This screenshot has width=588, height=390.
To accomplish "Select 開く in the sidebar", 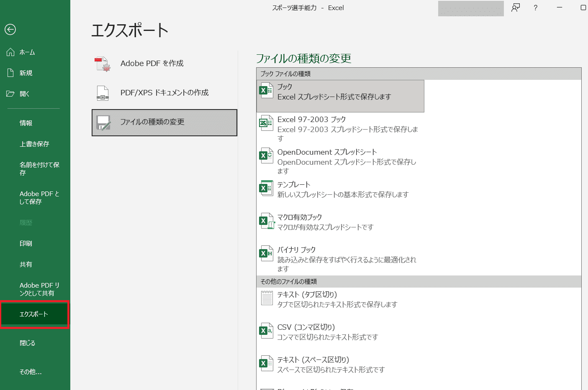I will click(35, 94).
